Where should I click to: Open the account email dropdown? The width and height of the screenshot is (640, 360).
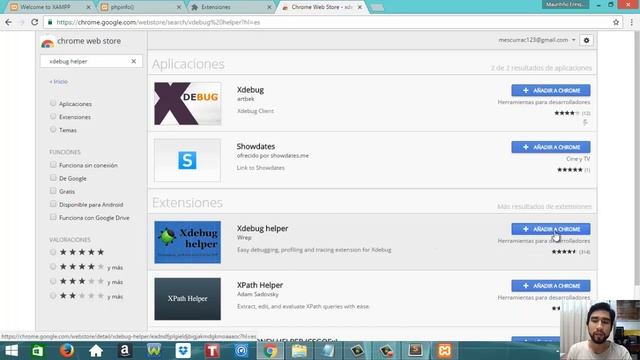(537, 40)
